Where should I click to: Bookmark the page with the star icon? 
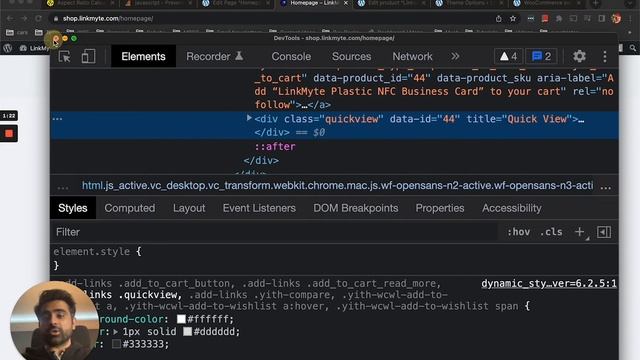[513, 19]
